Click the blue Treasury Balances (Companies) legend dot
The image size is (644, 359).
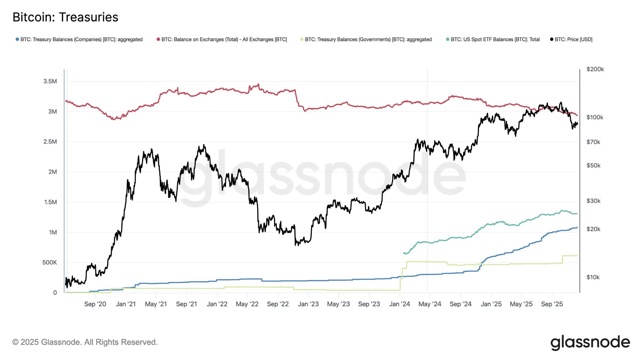pyautogui.click(x=17, y=39)
